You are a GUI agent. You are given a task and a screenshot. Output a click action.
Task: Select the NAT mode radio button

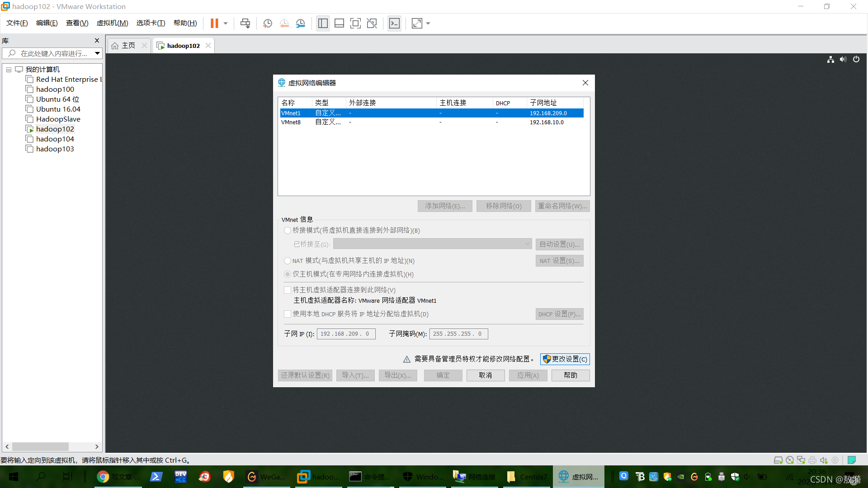[288, 261]
